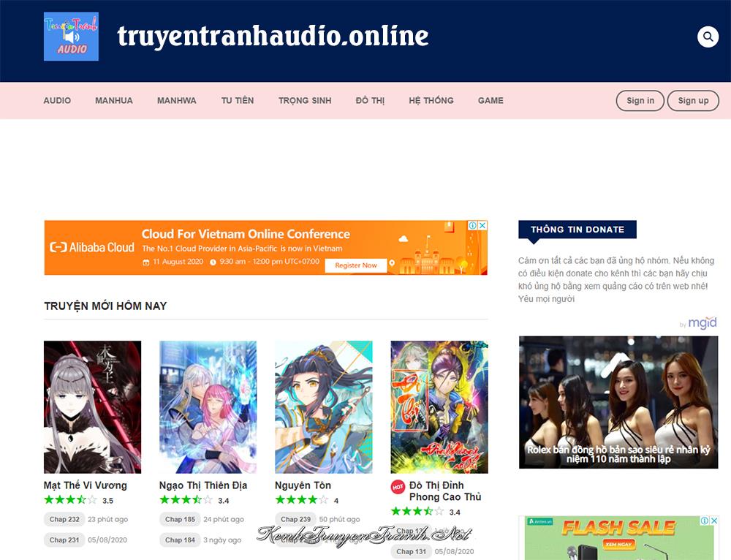Click the Truyện Tranh Audio site logo
The width and height of the screenshot is (731, 560).
tap(71, 37)
